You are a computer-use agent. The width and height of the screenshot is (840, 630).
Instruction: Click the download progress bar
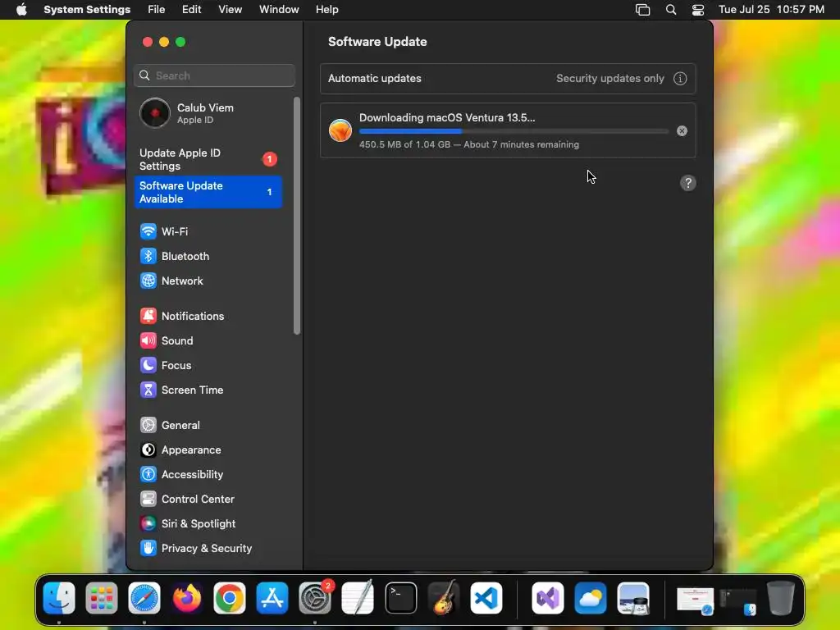point(514,131)
